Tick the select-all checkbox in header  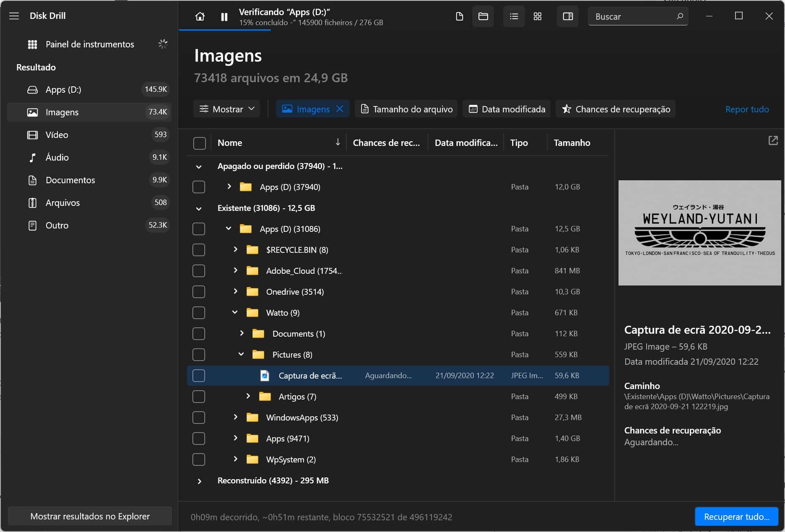200,143
